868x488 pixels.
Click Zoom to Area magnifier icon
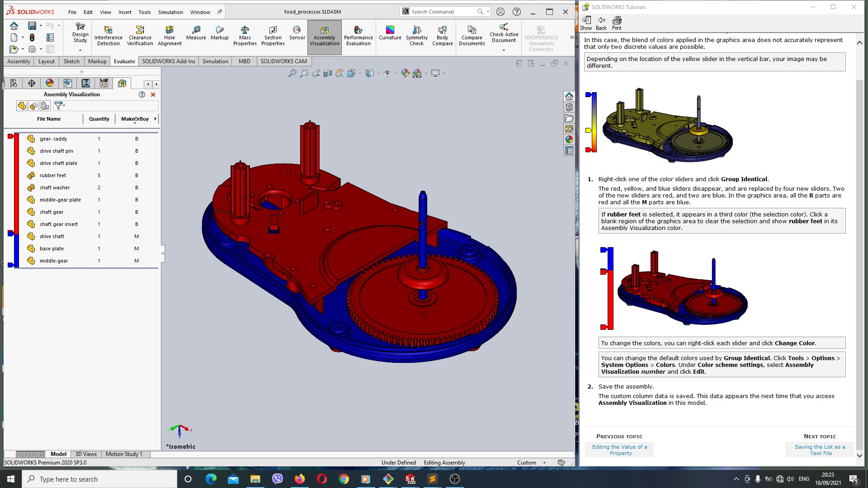pos(304,73)
